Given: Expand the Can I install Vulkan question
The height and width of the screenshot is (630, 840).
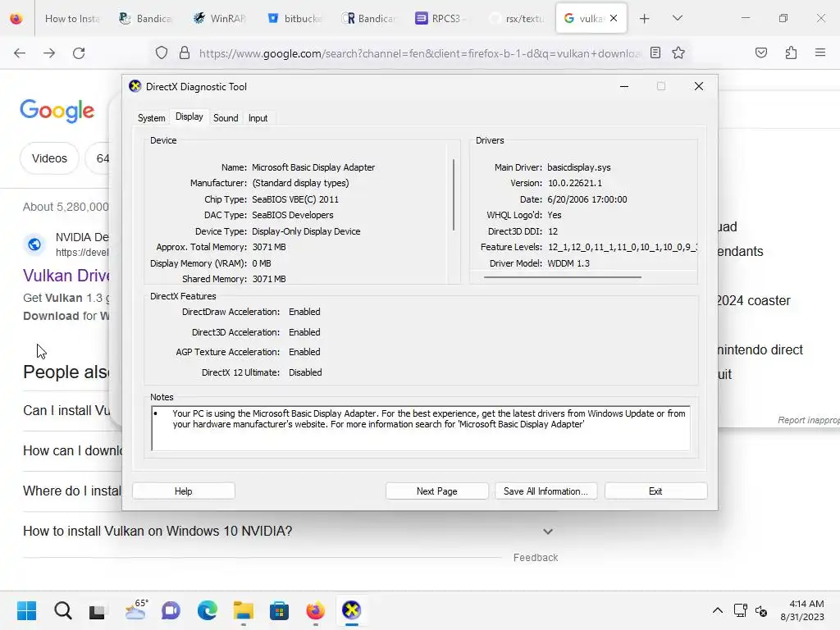Looking at the screenshot, I should [x=66, y=410].
